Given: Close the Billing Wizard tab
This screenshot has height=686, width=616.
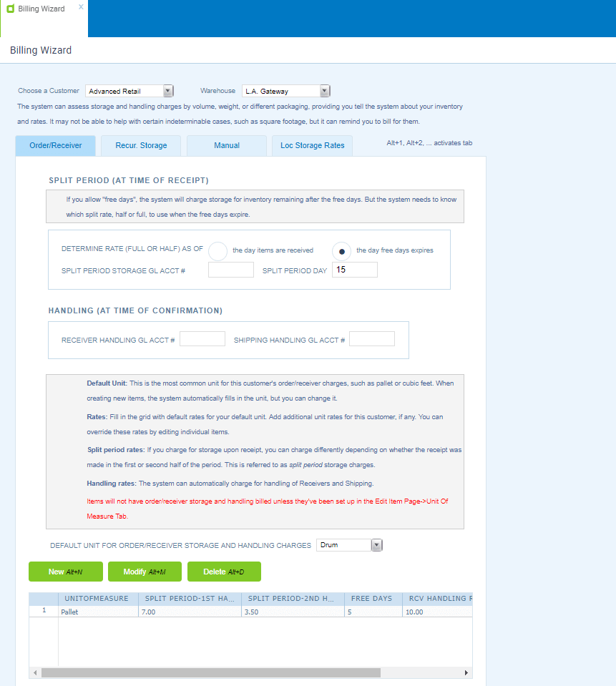Looking at the screenshot, I should [x=81, y=6].
